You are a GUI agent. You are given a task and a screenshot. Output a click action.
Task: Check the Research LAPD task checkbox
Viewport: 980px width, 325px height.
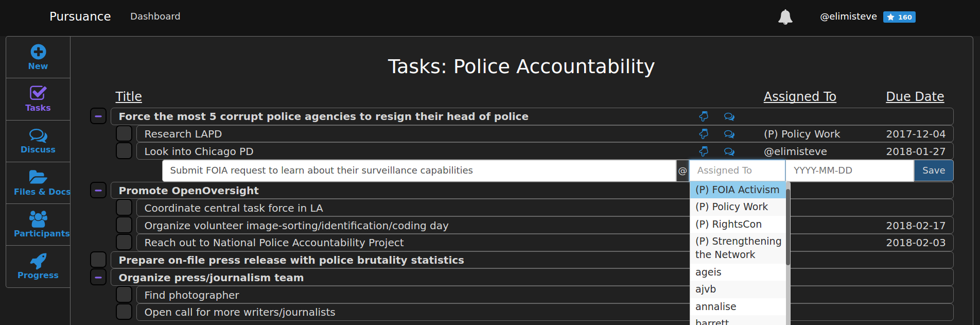click(x=124, y=134)
